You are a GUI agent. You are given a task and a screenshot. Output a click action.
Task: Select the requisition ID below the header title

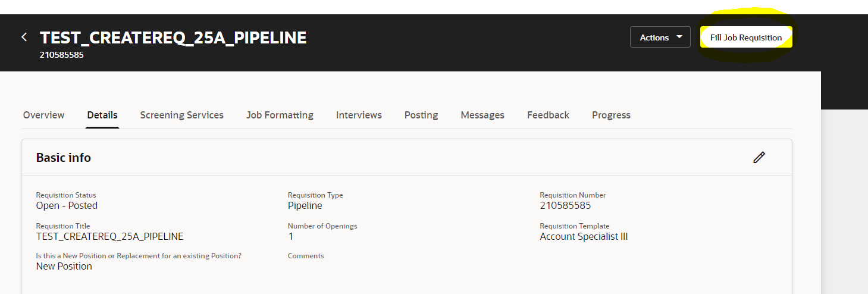(61, 55)
